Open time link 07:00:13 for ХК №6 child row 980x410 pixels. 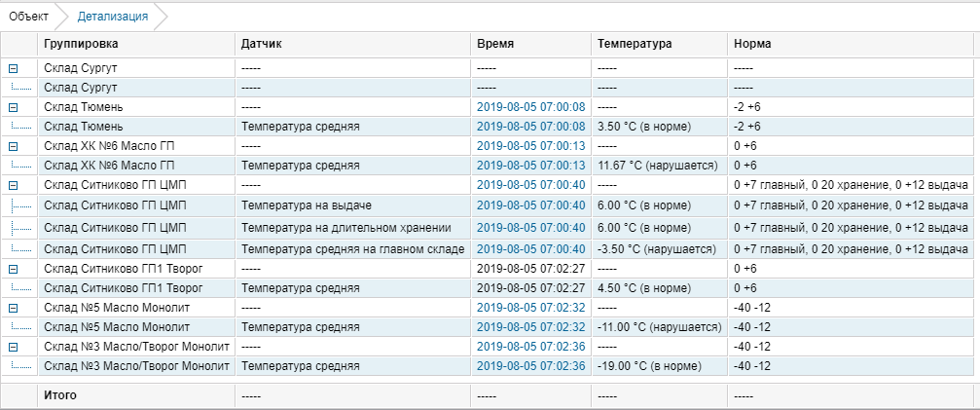point(530,165)
